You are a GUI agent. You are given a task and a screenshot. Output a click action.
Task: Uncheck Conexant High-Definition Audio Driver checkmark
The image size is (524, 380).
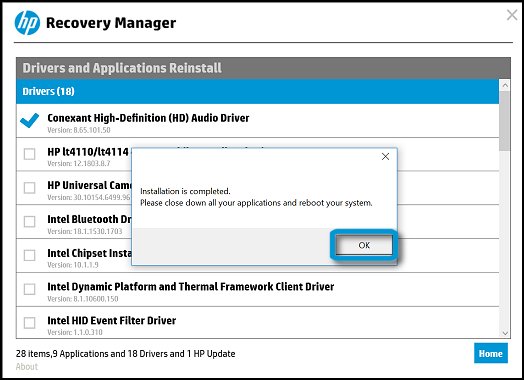[29, 120]
